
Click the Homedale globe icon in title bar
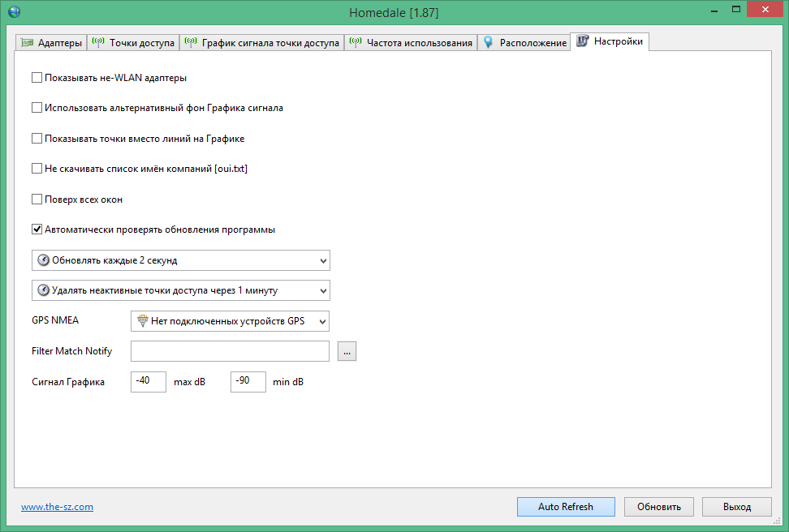pyautogui.click(x=14, y=12)
